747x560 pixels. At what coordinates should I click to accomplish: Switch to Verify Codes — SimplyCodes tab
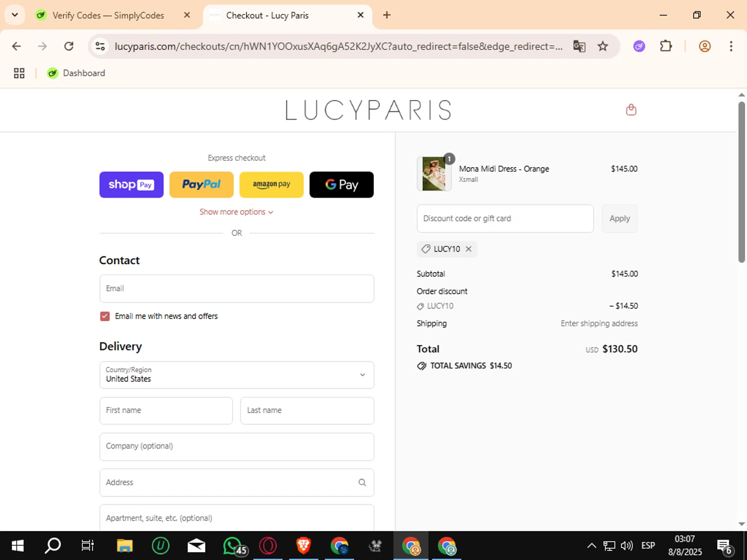click(x=107, y=15)
